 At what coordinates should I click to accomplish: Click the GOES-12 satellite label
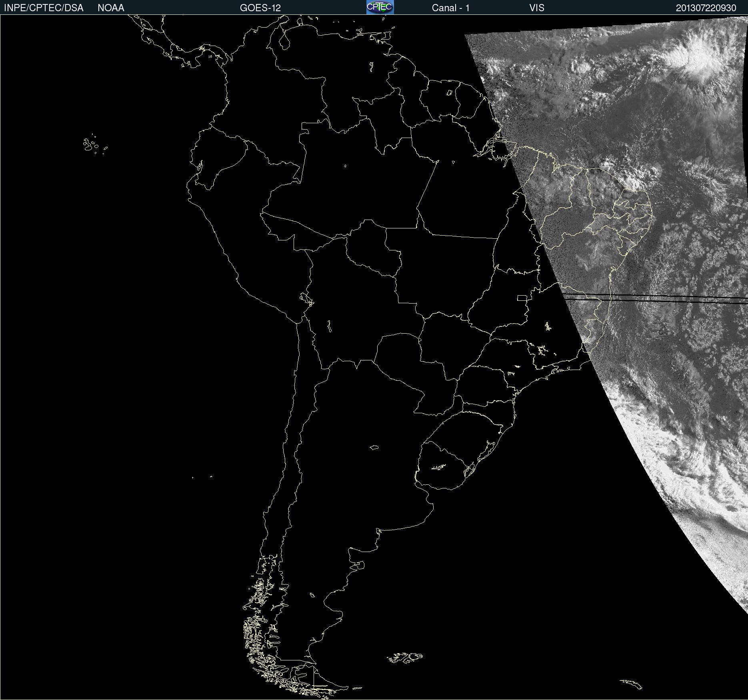tap(260, 8)
